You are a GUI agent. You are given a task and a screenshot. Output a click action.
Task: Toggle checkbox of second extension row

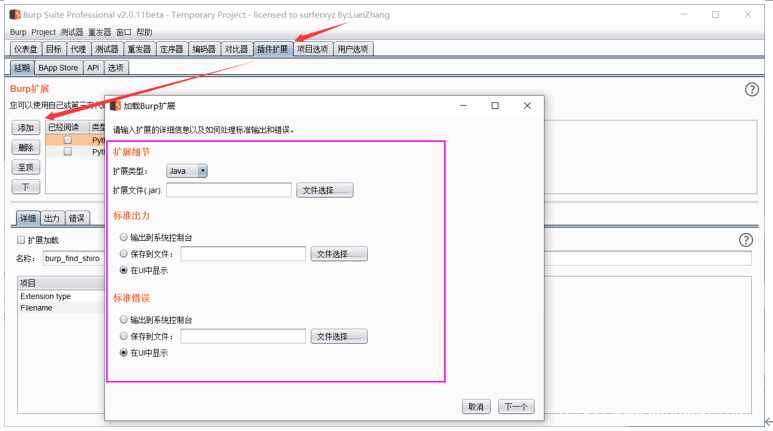68,151
